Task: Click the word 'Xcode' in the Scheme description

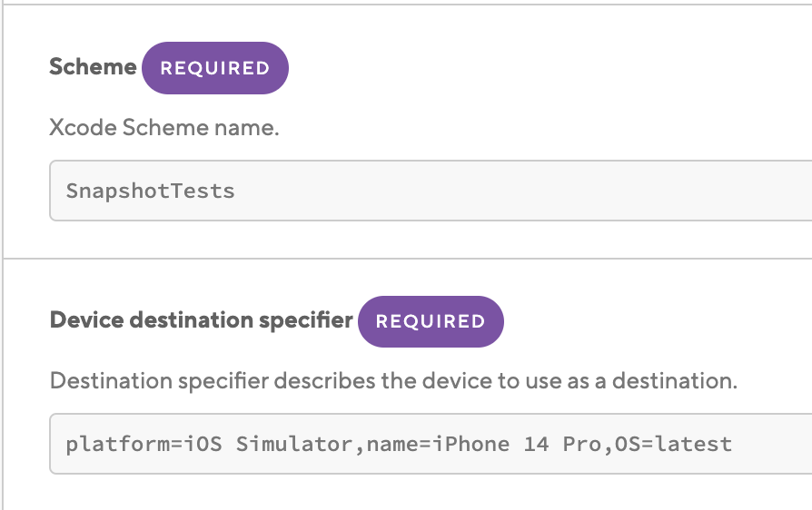Action: [x=83, y=127]
